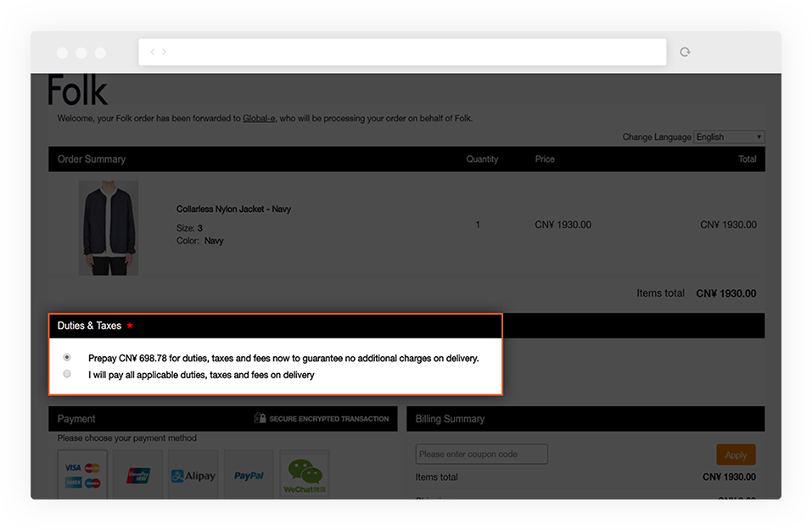The height and width of the screenshot is (530, 812).
Task: Choose Alipay payment method
Action: coord(193,475)
